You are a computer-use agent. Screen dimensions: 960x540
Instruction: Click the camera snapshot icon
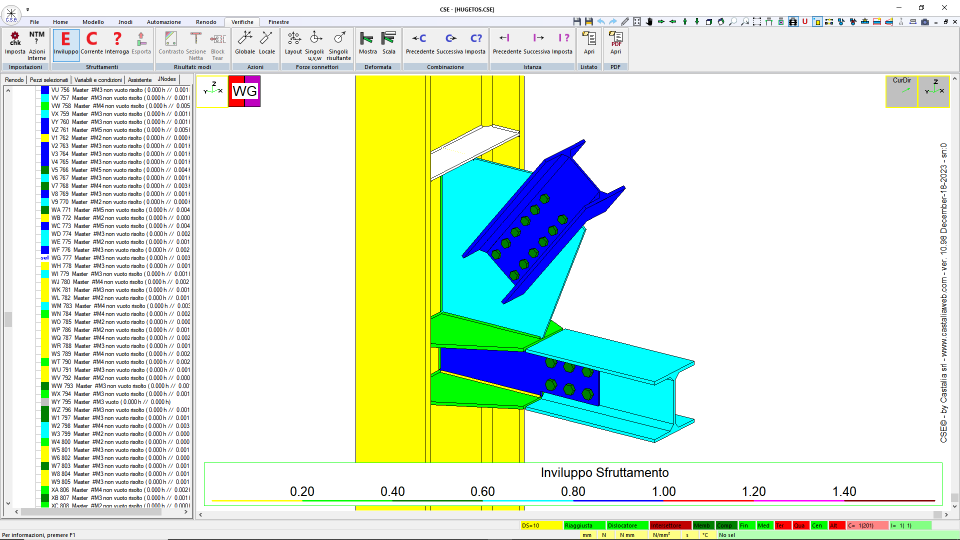click(925, 21)
